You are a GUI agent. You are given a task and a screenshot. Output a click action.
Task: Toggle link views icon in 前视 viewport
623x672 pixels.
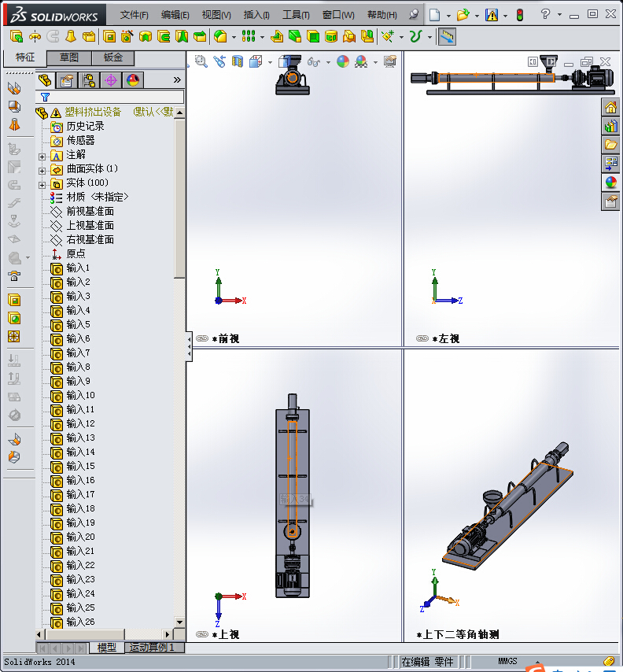pyautogui.click(x=202, y=338)
